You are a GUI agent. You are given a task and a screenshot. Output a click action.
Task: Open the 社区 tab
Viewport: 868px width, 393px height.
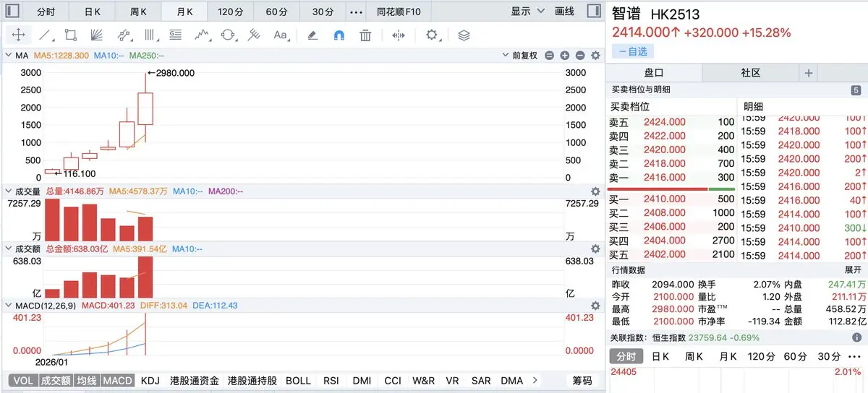click(x=751, y=73)
